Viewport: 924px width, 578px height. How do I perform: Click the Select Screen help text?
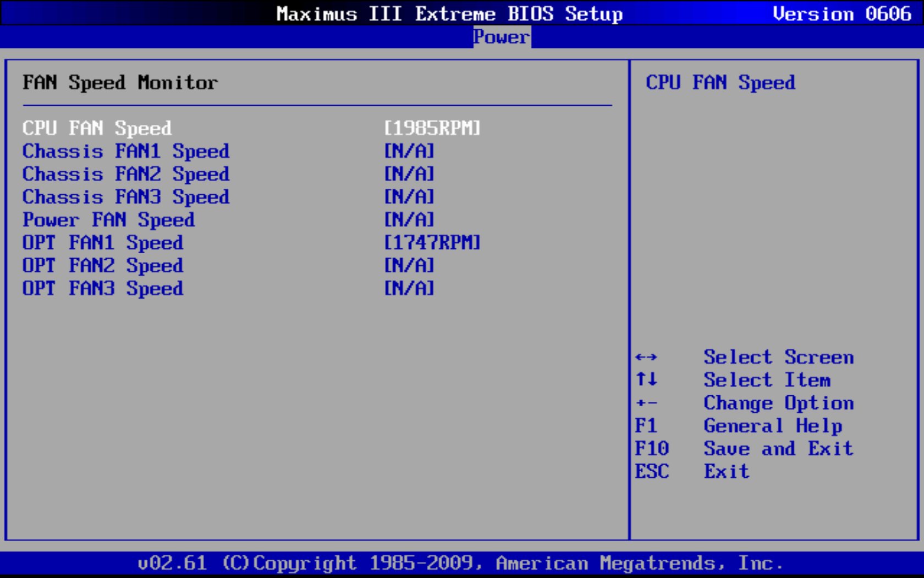tap(779, 357)
